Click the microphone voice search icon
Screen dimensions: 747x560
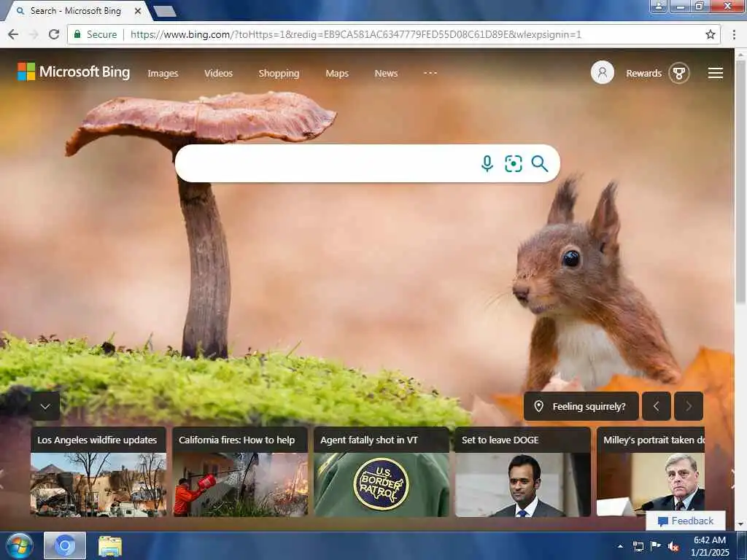(x=487, y=163)
